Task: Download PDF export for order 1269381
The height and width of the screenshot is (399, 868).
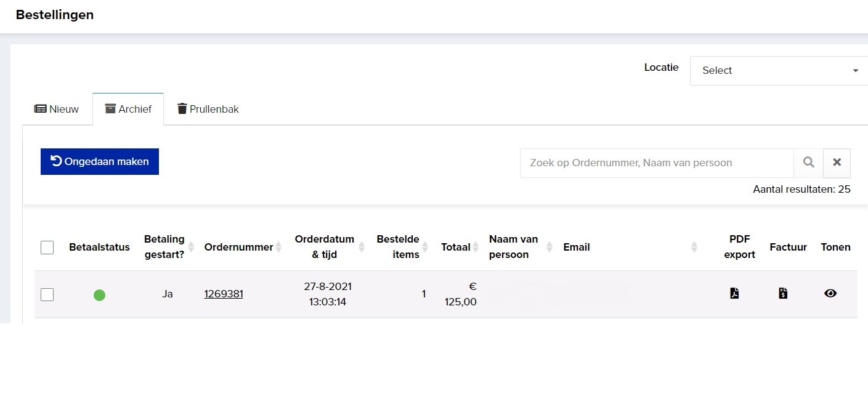Action: [734, 293]
